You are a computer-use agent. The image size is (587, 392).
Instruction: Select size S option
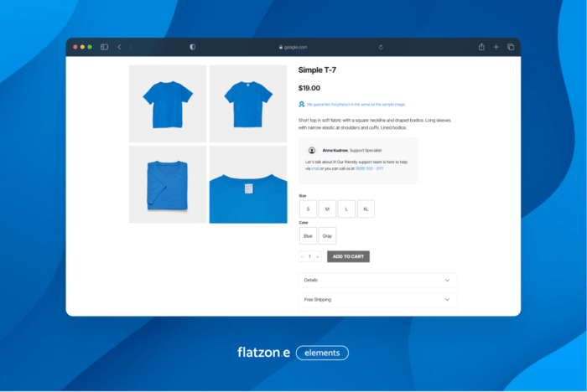[308, 209]
